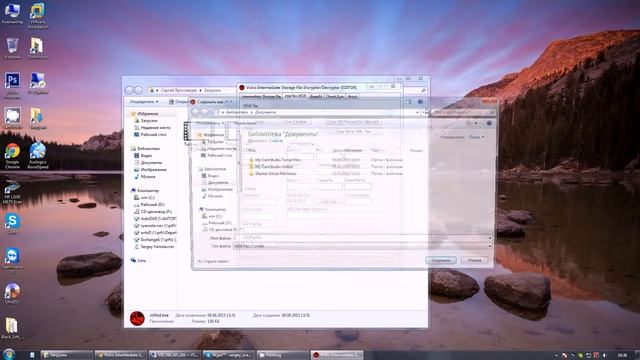Open the Google Chrome desktop icon
Viewport: 640px width, 360px height.
(x=12, y=156)
